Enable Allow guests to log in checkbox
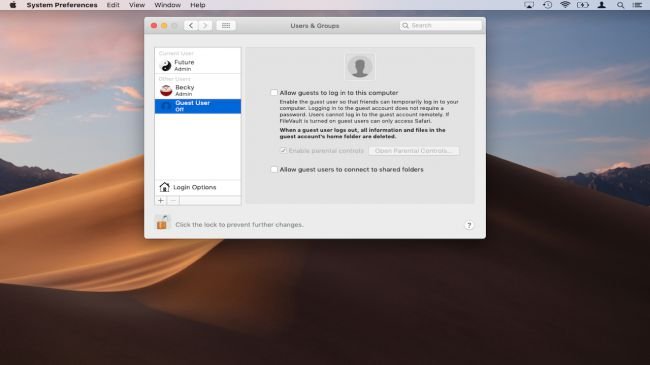 click(274, 92)
